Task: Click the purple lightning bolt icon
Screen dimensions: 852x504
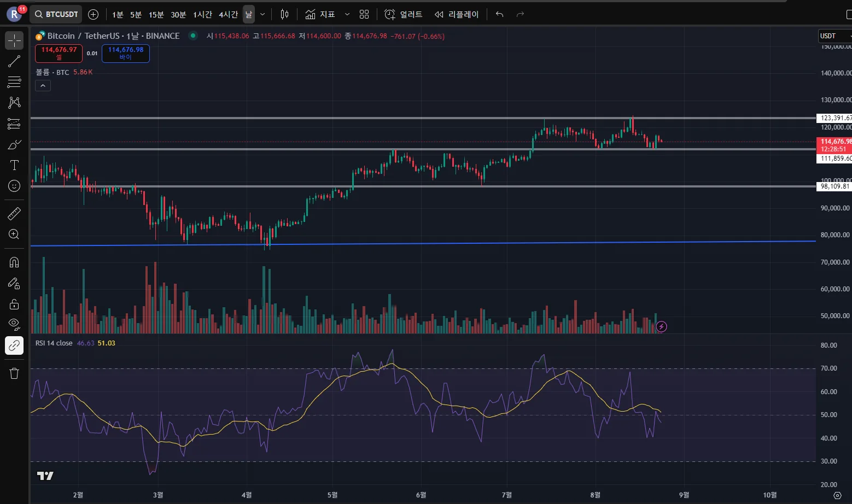Action: tap(661, 327)
